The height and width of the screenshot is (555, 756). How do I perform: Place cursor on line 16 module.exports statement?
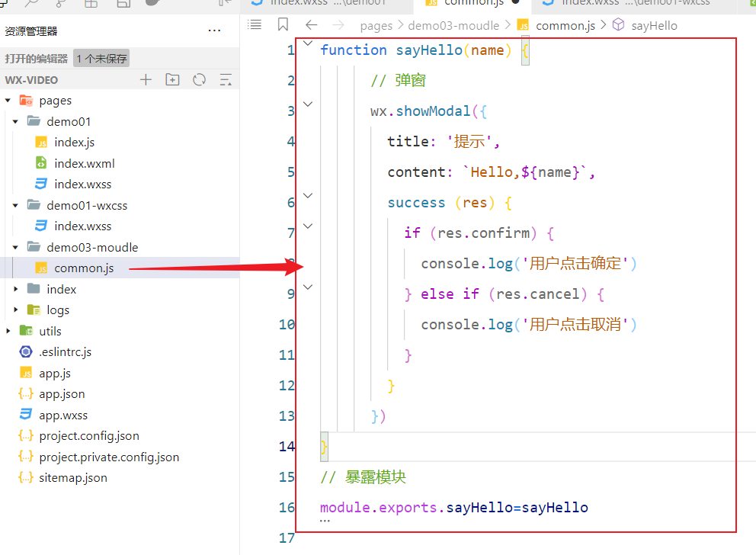[453, 507]
